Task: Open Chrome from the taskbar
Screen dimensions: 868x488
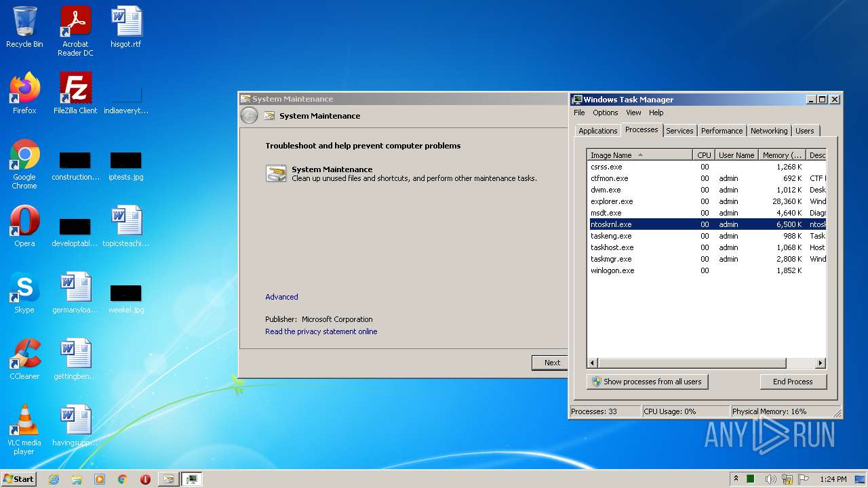Action: coord(123,479)
